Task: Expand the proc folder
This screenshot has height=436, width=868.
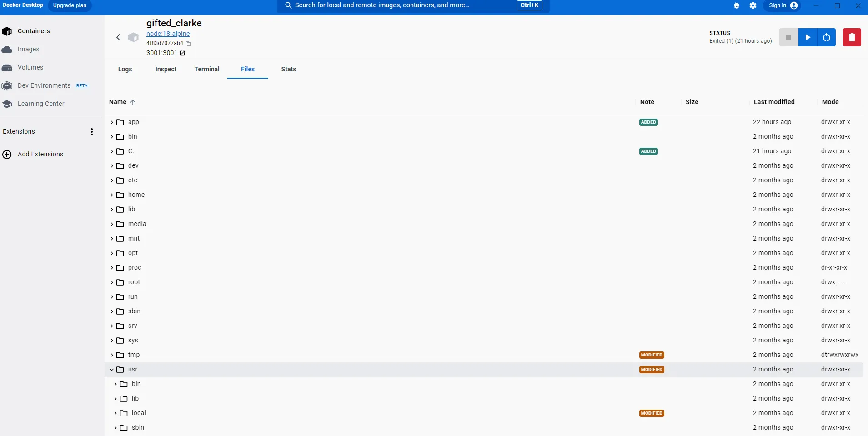Action: [x=112, y=268]
